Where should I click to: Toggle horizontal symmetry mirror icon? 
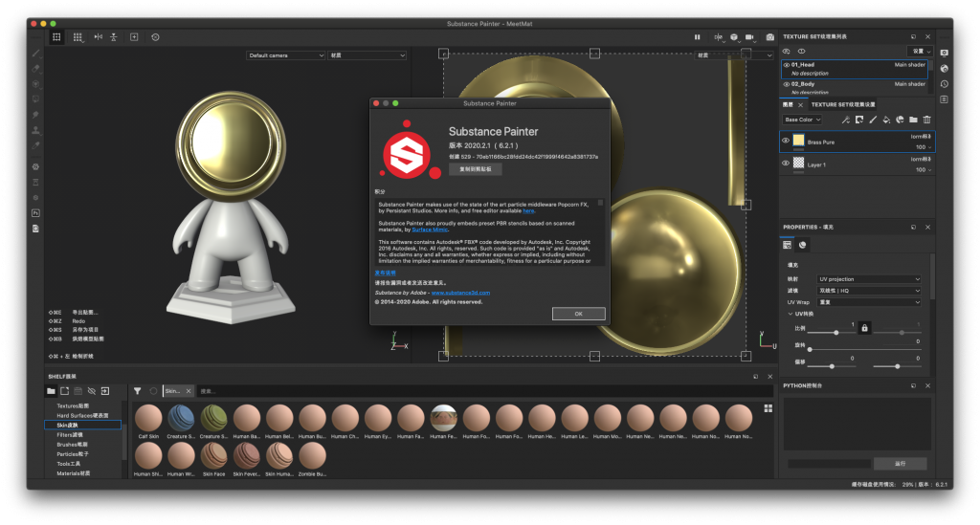click(99, 37)
